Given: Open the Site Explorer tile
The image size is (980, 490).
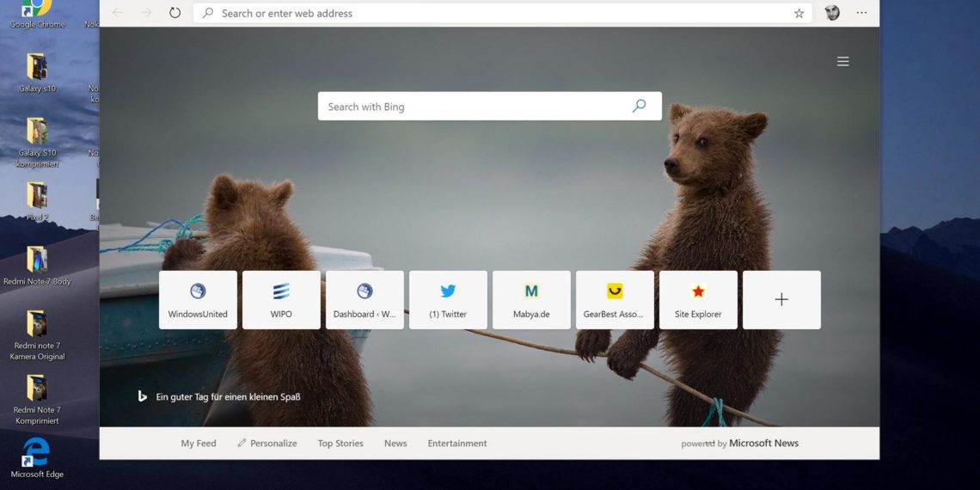Looking at the screenshot, I should point(698,300).
